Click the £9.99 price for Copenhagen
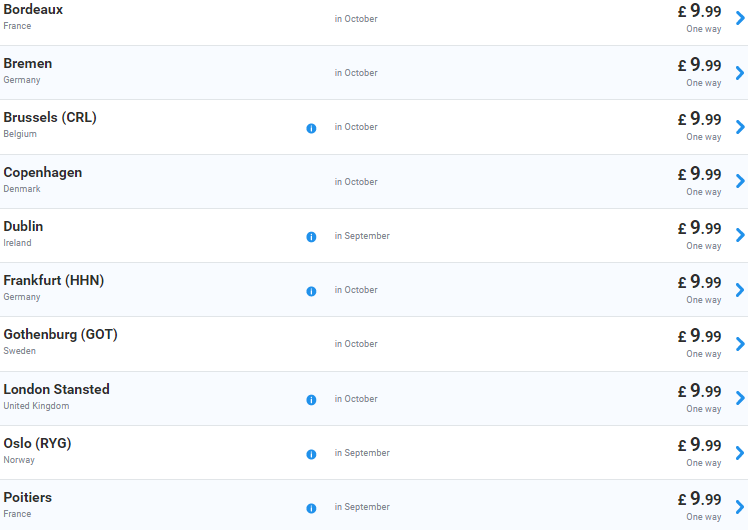The width and height of the screenshot is (748, 530). coord(700,174)
